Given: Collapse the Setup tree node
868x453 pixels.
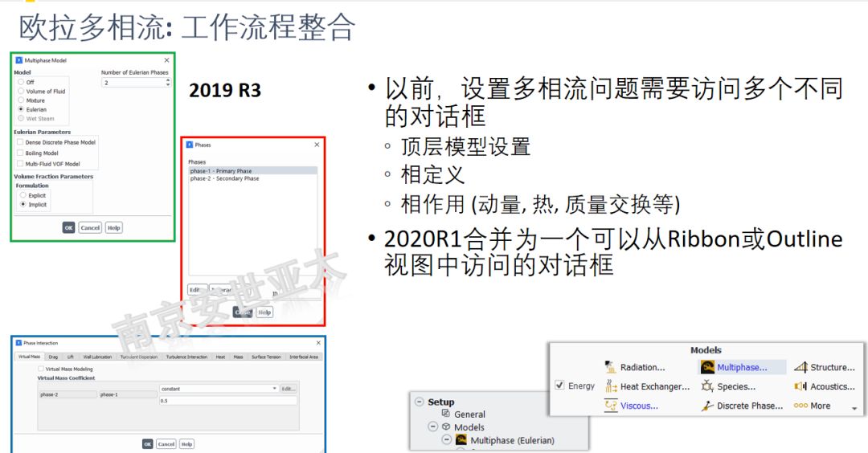Looking at the screenshot, I should pyautogui.click(x=420, y=402).
